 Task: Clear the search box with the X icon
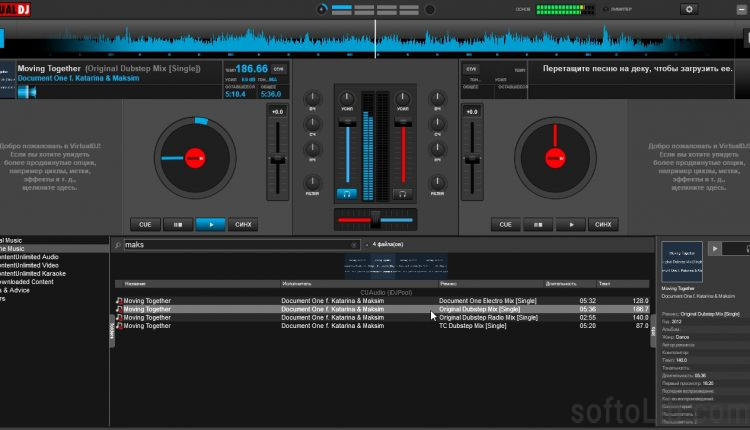(354, 245)
